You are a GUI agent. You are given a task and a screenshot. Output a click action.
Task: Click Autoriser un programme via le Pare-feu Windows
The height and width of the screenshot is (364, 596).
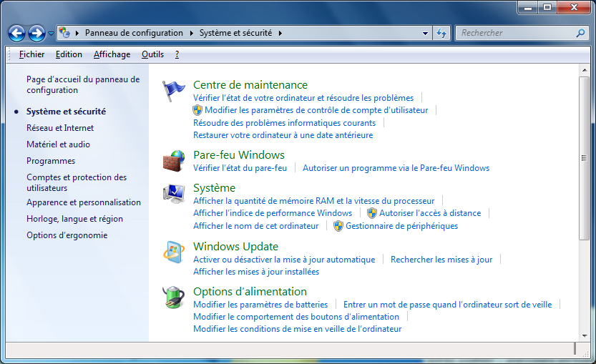click(396, 168)
